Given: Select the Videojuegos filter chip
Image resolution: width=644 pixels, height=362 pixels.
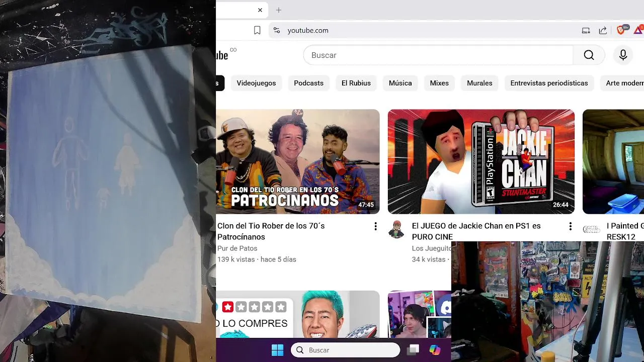Looking at the screenshot, I should (x=256, y=83).
